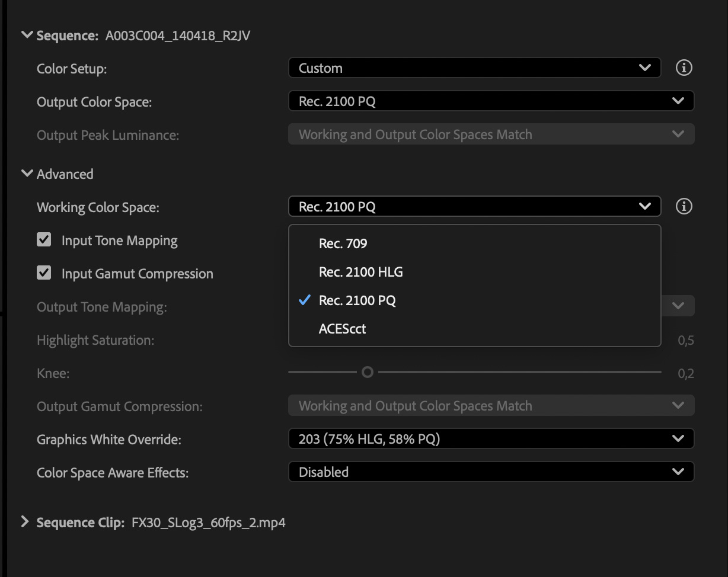
Task: Open the Color Setup dropdown
Action: coord(474,68)
